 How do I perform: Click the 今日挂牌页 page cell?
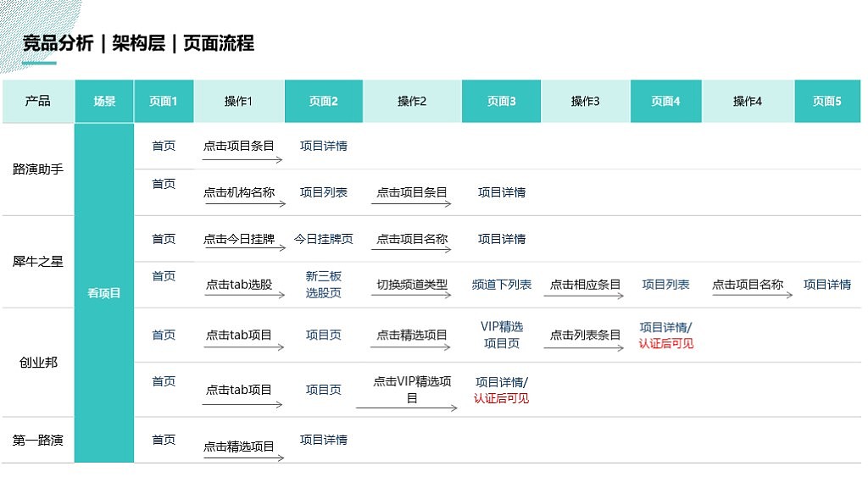pos(323,239)
